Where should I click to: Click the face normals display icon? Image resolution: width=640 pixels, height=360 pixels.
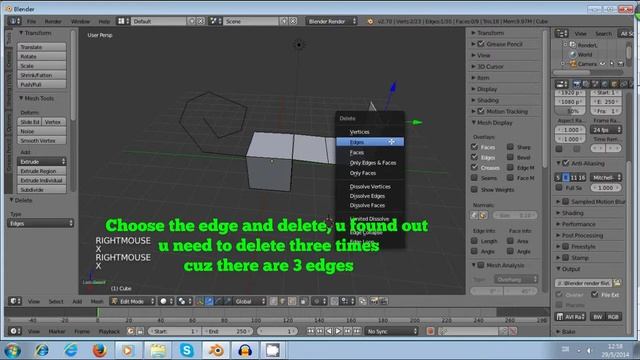point(483,215)
